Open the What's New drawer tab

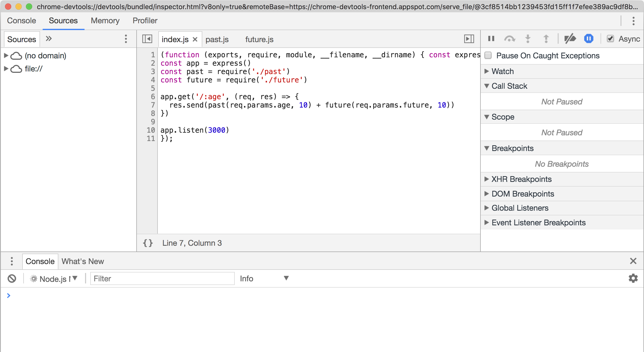pos(83,261)
